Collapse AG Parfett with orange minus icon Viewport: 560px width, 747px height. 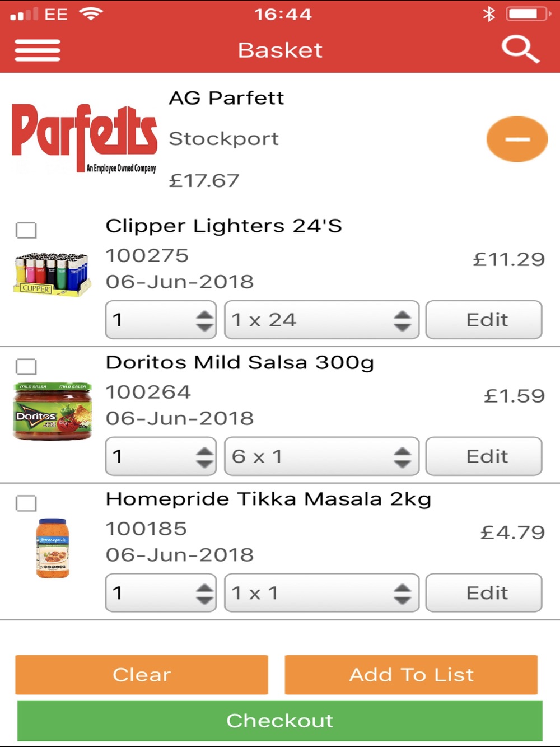(517, 139)
